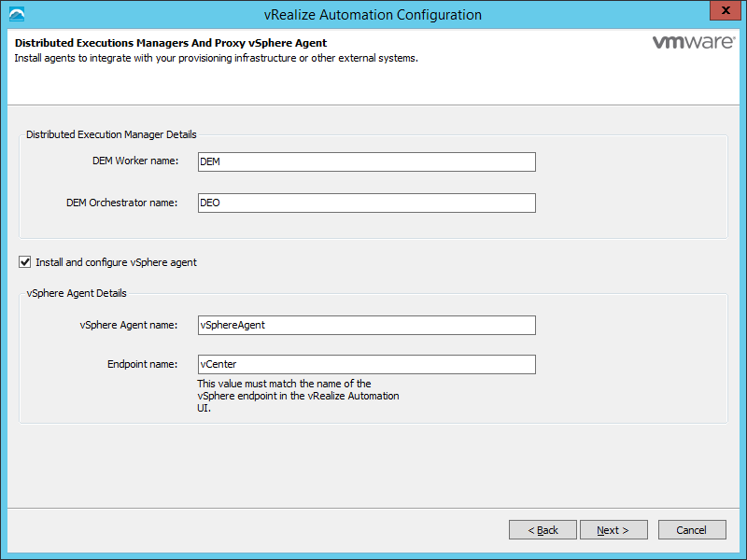Focus the DEM Worker name field
The width and height of the screenshot is (747, 560).
pos(367,162)
